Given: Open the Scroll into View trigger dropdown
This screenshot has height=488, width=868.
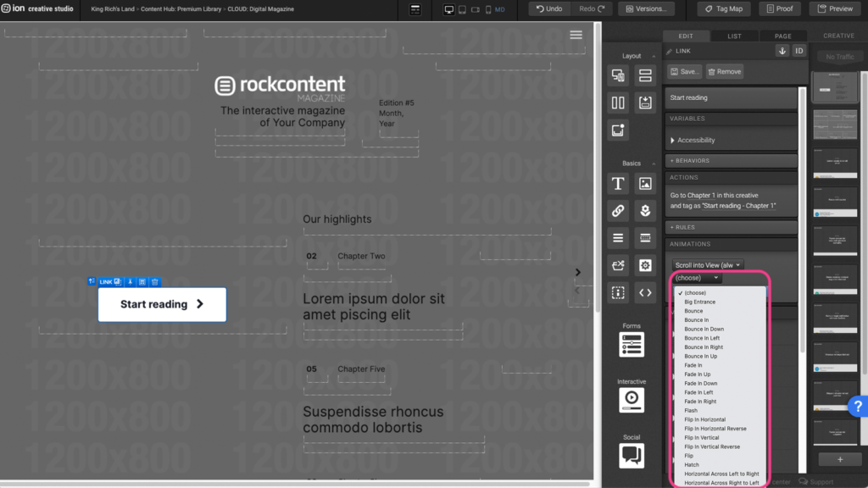Looking at the screenshot, I should click(x=708, y=265).
